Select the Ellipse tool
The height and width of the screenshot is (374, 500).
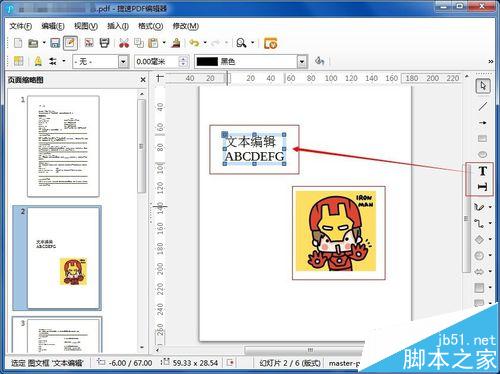coord(482,154)
